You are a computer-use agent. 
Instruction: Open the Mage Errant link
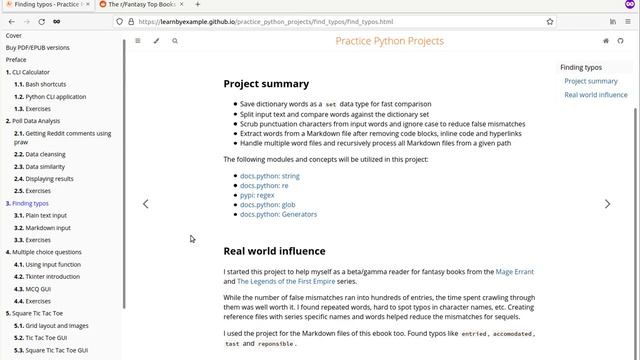coord(515,272)
